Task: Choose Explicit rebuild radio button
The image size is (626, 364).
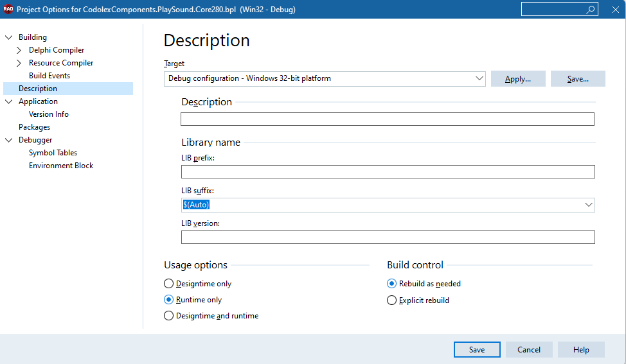Action: click(x=391, y=300)
